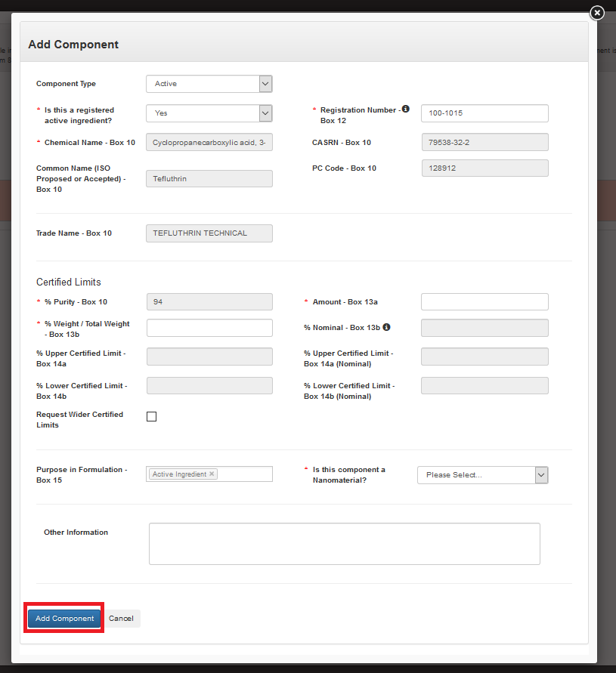The height and width of the screenshot is (673, 616).
Task: Open the Component Type dropdown
Action: pyautogui.click(x=209, y=84)
